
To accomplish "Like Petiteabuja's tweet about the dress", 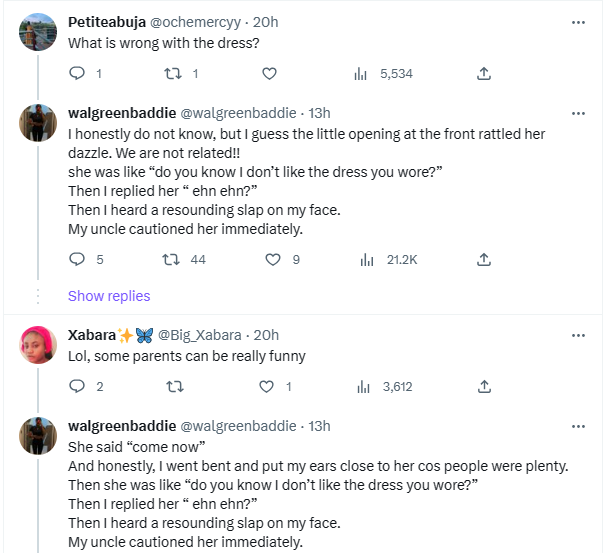I will 269,73.
